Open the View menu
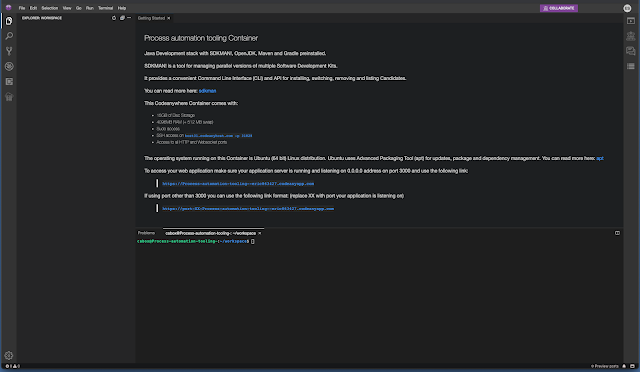The image size is (640, 372). click(x=67, y=8)
